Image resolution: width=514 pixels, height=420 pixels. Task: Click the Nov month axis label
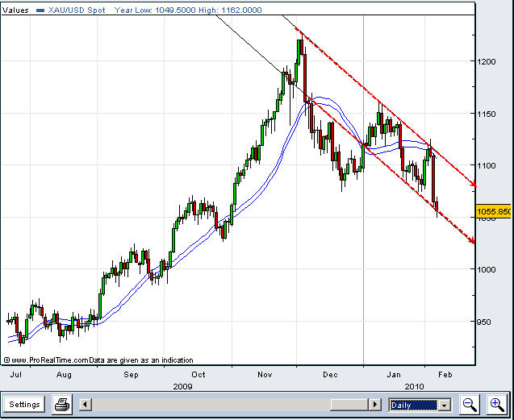(265, 375)
